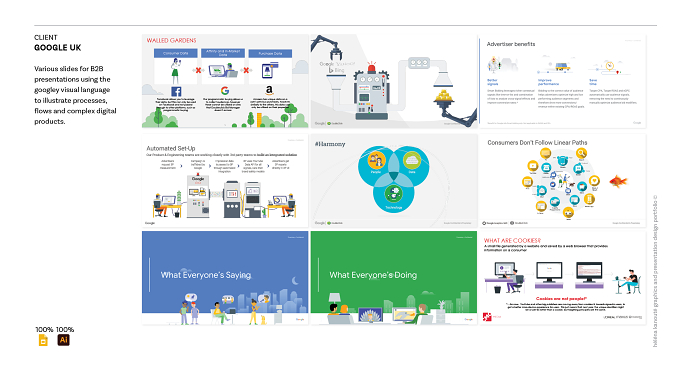The width and height of the screenshot is (680, 382).
Task: Open the Walled Gardens slide thumbnail
Action: 225,81
